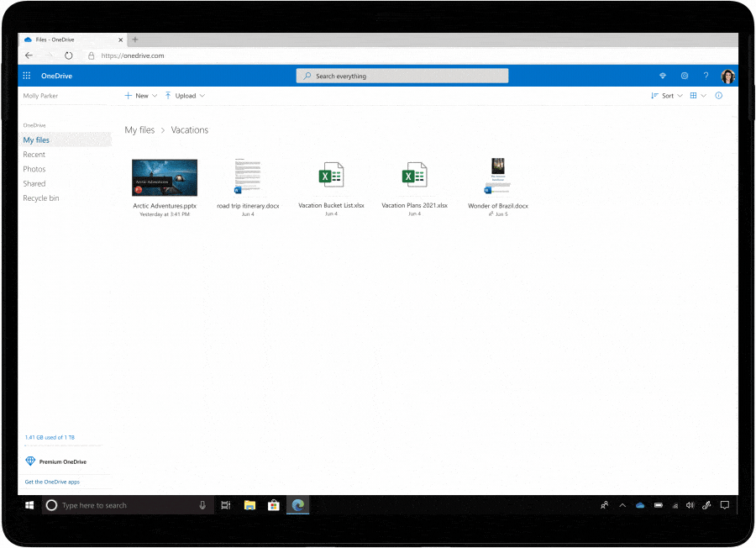Switch to the Photos section
This screenshot has width=756, height=548.
click(x=34, y=168)
